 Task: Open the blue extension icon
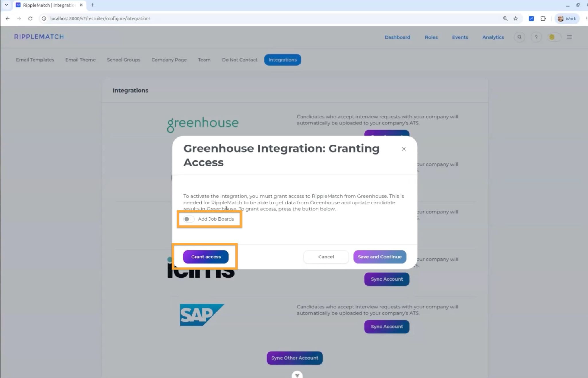pos(531,18)
